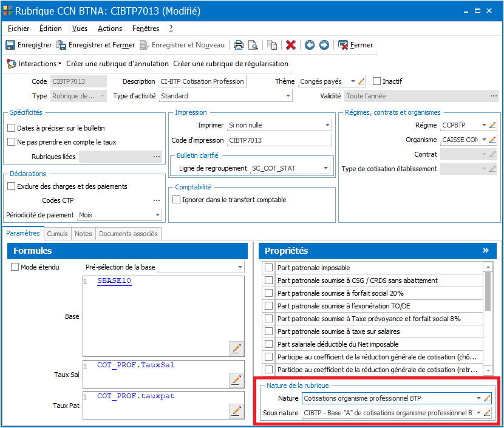The width and height of the screenshot is (504, 428).
Task: Click Créer une rubrique de régularisation
Action: coord(231,64)
